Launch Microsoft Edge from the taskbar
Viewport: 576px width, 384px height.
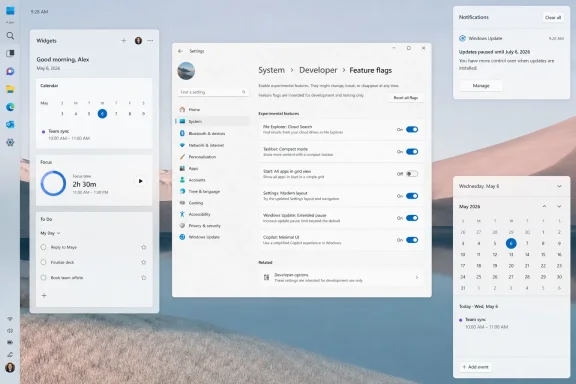tap(10, 107)
